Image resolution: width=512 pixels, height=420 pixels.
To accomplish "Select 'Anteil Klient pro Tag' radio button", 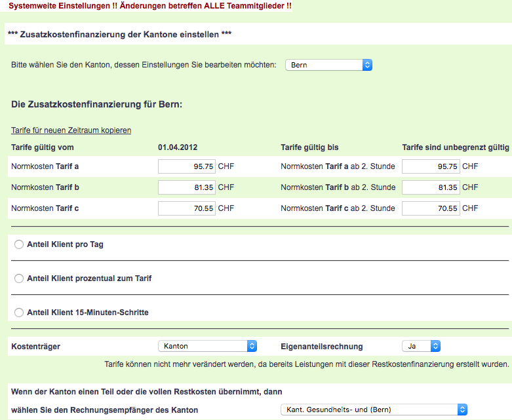I will click(19, 244).
